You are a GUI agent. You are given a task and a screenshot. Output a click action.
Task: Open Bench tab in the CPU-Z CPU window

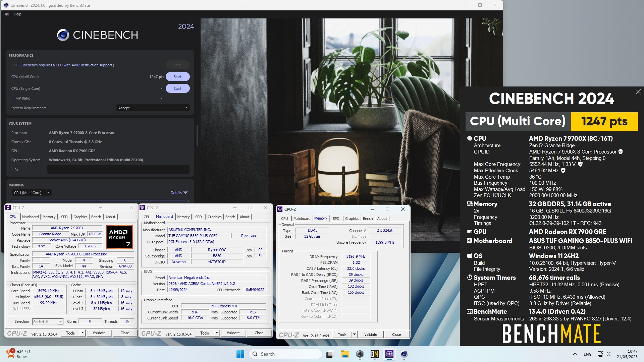[x=96, y=217]
